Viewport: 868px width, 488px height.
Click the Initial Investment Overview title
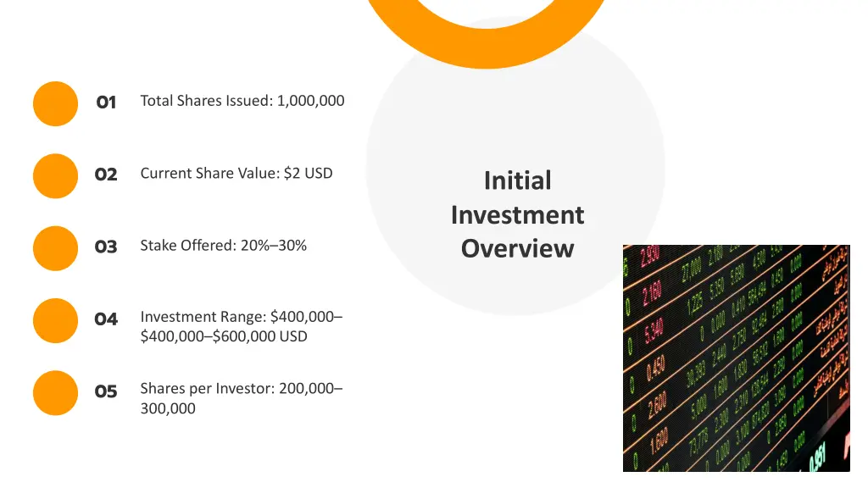518,214
